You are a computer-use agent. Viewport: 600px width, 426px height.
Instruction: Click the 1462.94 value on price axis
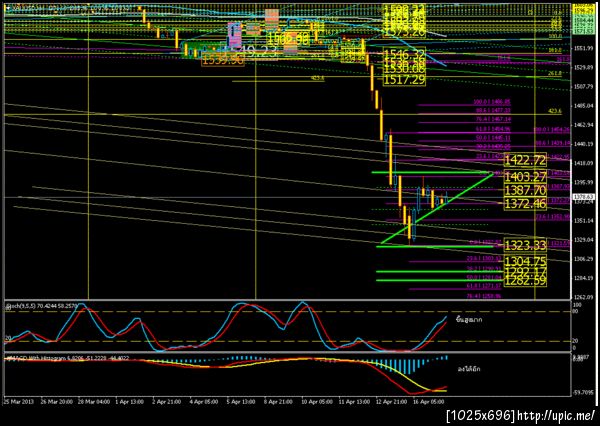point(584,125)
